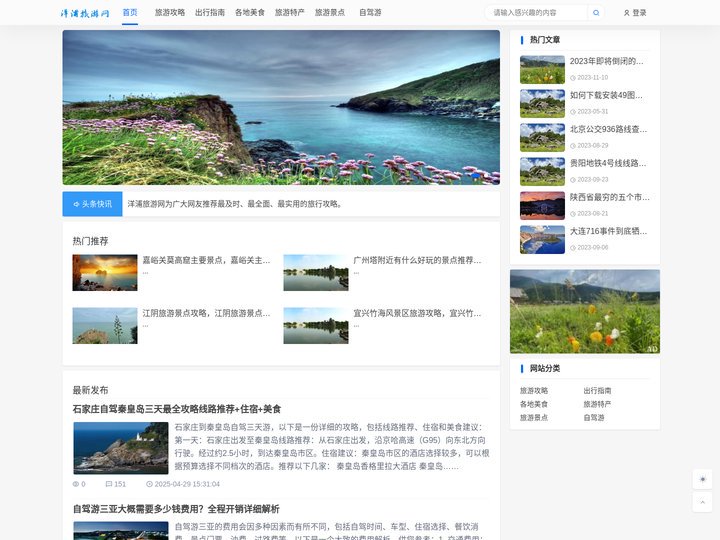The width and height of the screenshot is (720, 540).
Task: Click thumbnail of 陕西省最穷的五个市 article
Action: (x=542, y=205)
